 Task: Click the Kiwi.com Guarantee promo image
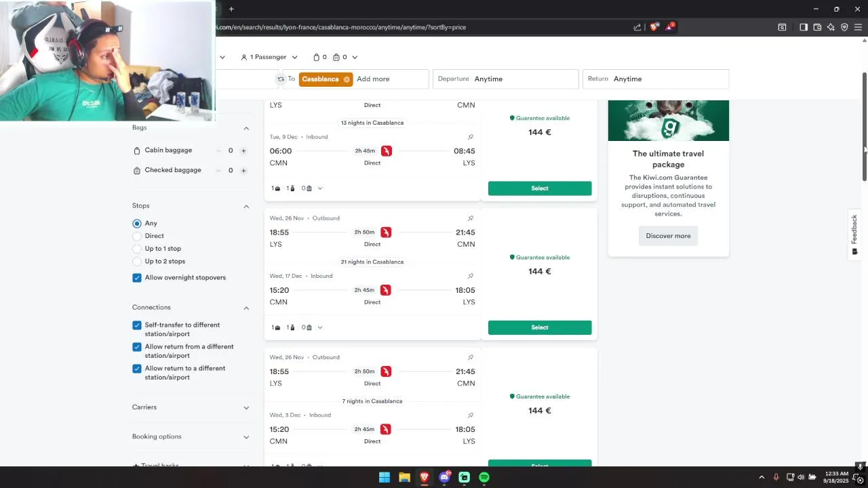[x=669, y=121]
